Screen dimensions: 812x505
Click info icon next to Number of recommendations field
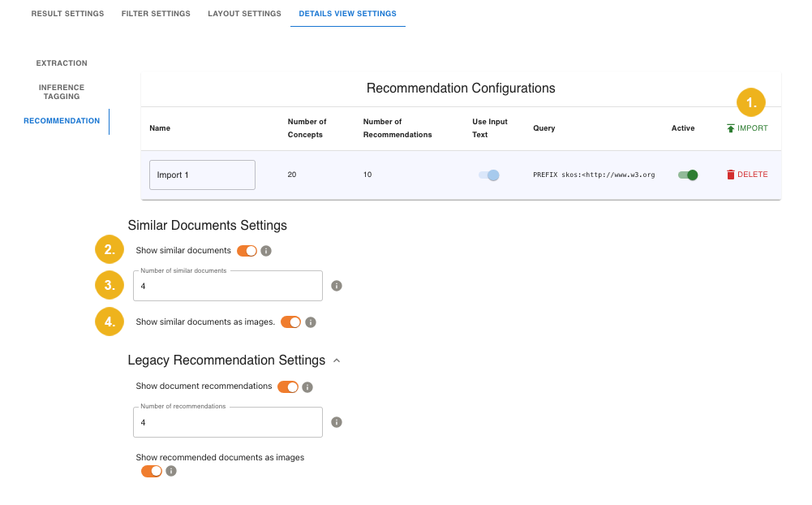pyautogui.click(x=337, y=422)
